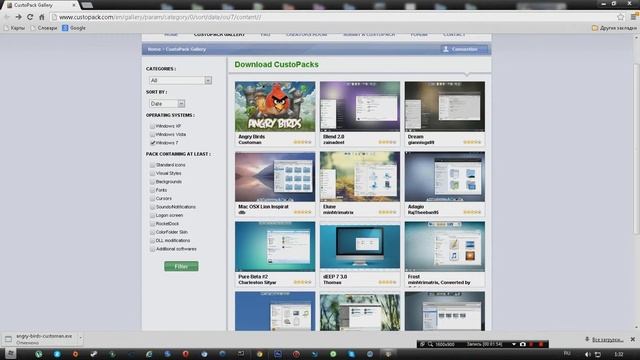Image resolution: width=640 pixels, height=360 pixels.
Task: Go back using the browser back arrow
Action: tap(7, 17)
